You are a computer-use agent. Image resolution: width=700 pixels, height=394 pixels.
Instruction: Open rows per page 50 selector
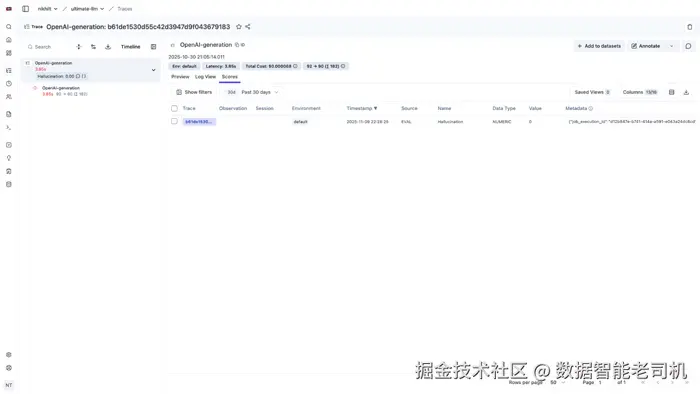558,382
